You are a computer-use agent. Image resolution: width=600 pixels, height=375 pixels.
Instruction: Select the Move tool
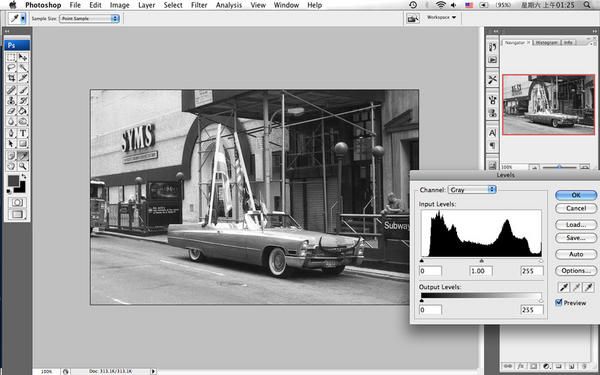23,57
